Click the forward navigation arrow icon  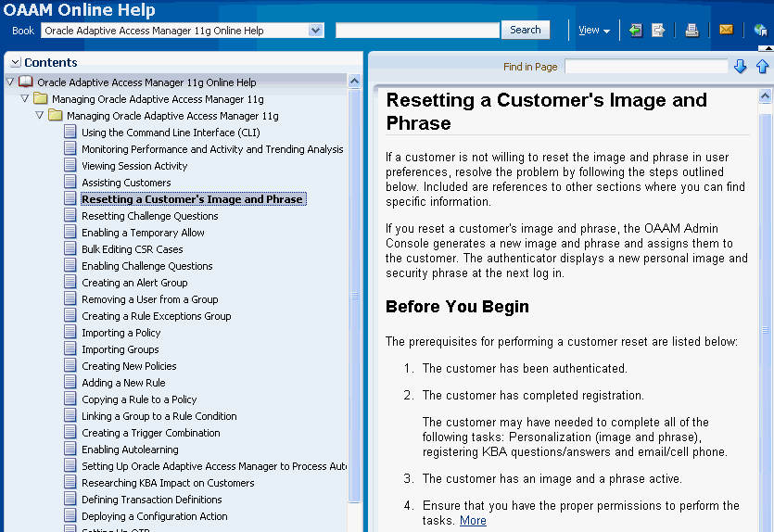pyautogui.click(x=658, y=31)
